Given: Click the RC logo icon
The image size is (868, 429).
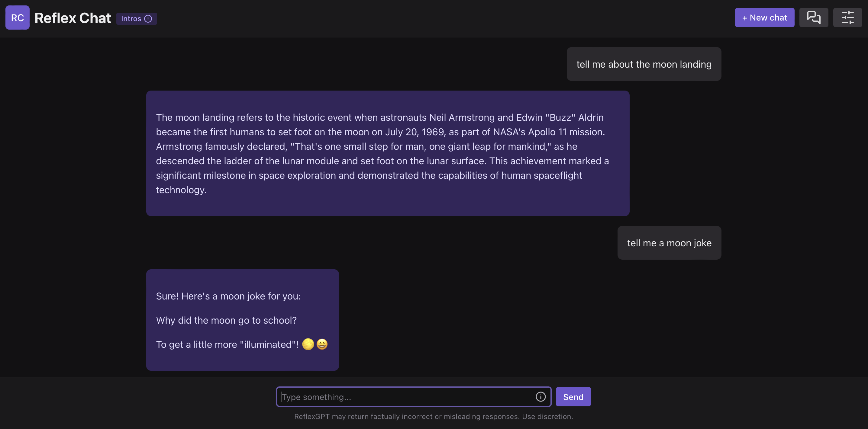Looking at the screenshot, I should [x=18, y=18].
